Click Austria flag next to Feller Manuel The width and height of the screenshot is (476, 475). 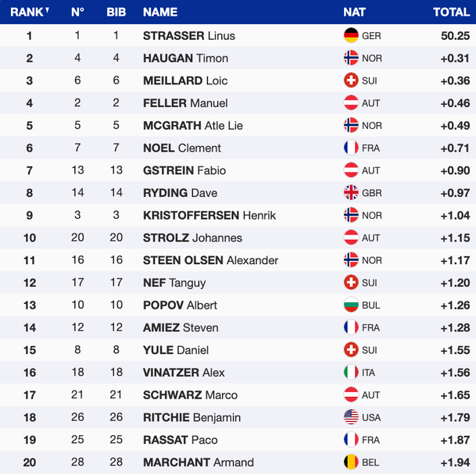351,103
